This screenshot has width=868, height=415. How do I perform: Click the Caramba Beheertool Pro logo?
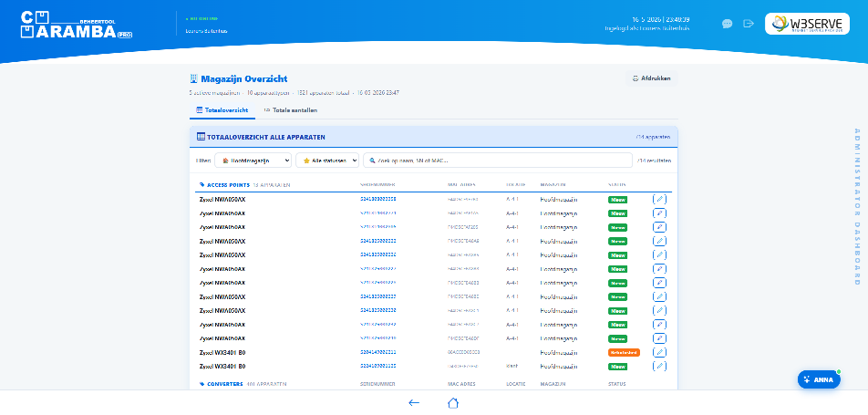[77, 25]
